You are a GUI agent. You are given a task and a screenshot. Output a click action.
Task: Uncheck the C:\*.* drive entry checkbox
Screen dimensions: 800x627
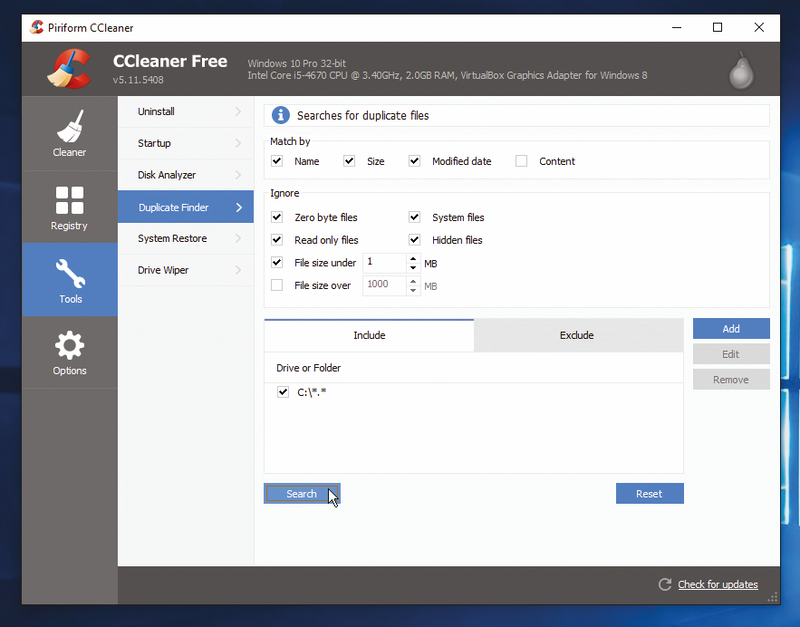tap(283, 392)
